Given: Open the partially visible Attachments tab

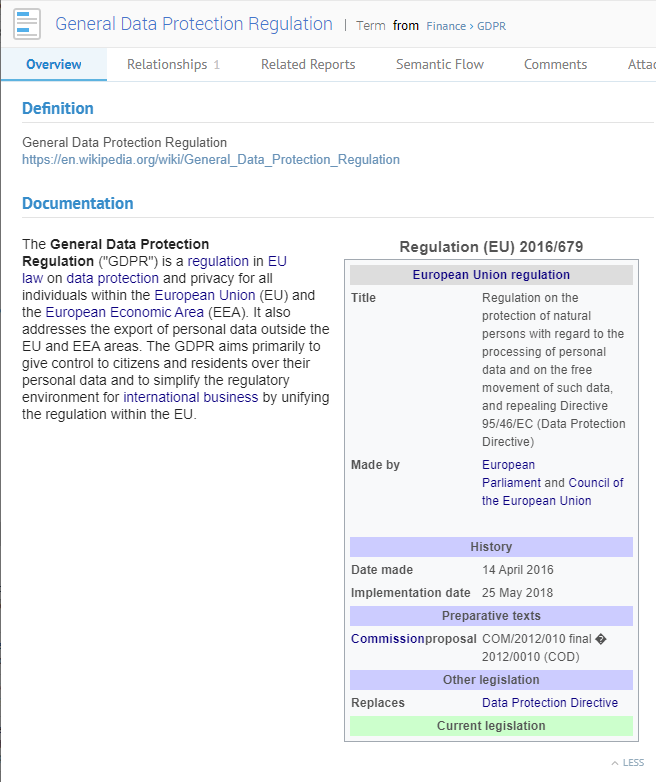Looking at the screenshot, I should pos(640,65).
